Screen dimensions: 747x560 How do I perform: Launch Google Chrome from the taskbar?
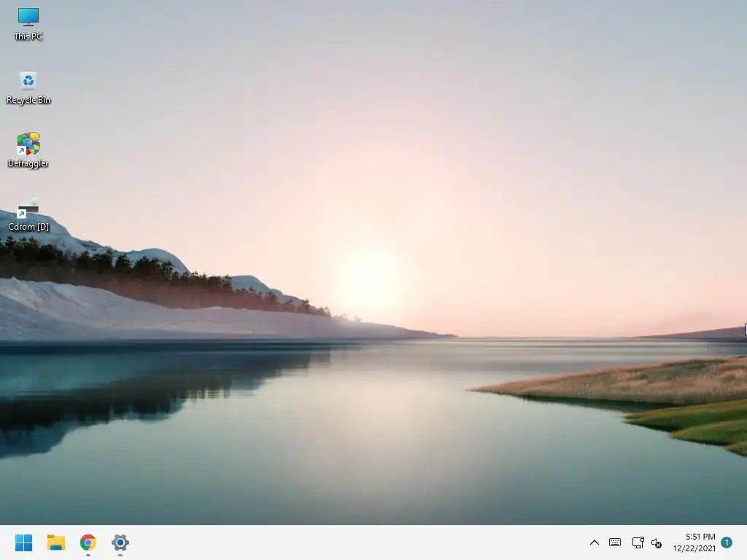click(x=88, y=542)
